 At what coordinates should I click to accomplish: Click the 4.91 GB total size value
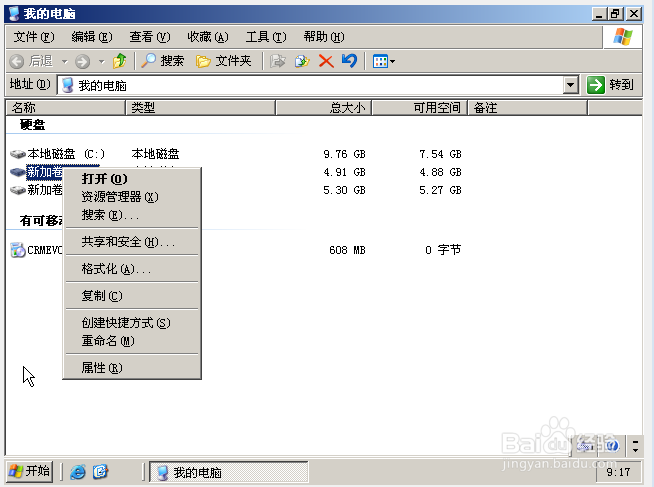tap(345, 172)
